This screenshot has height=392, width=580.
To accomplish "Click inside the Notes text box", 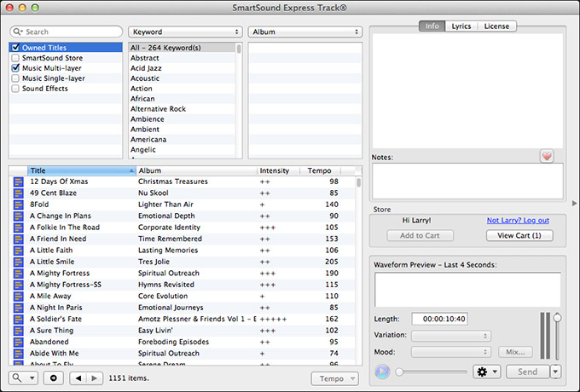I will coord(467,181).
